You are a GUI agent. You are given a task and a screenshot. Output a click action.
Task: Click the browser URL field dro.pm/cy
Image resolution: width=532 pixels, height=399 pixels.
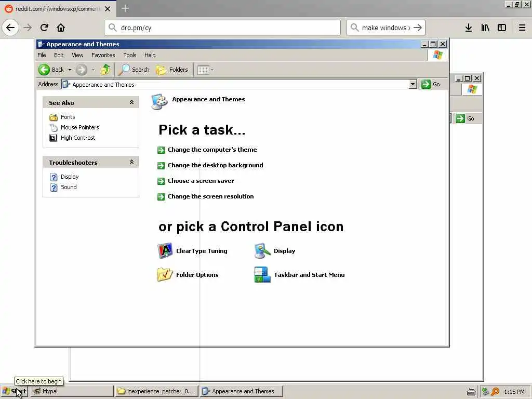[x=222, y=28]
